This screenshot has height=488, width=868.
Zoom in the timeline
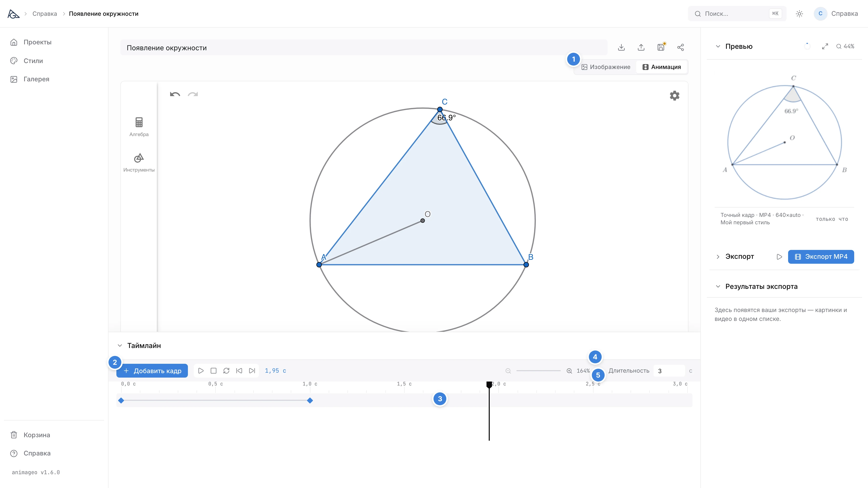point(569,371)
